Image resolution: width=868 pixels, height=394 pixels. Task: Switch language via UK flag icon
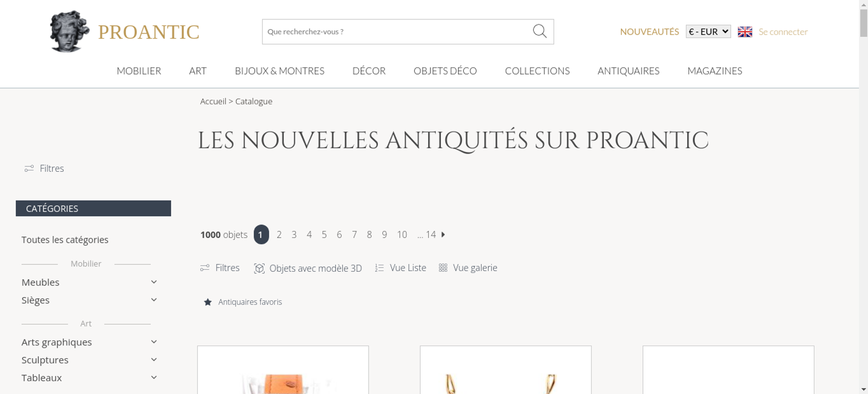click(745, 32)
